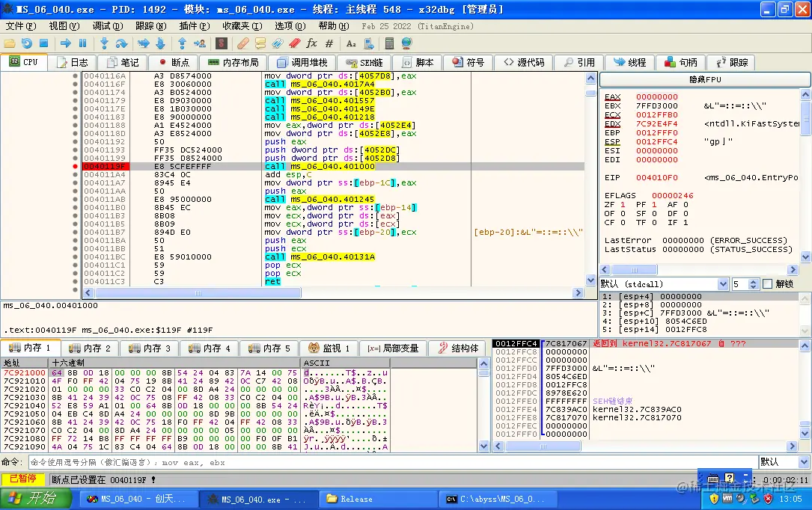This screenshot has width=812, height=510.
Task: Switch to the 内存布局 tab
Action: [233, 63]
